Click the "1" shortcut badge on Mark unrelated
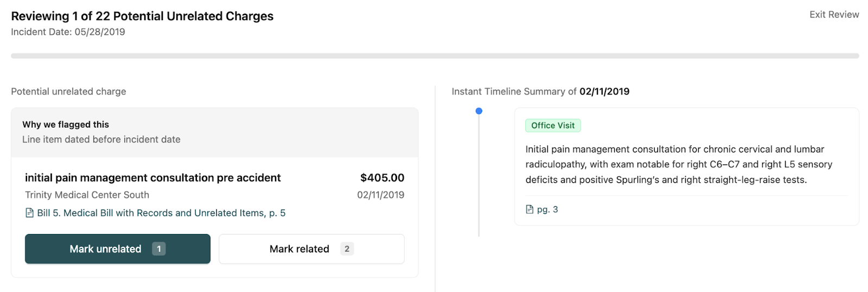868x292 pixels. coord(159,249)
